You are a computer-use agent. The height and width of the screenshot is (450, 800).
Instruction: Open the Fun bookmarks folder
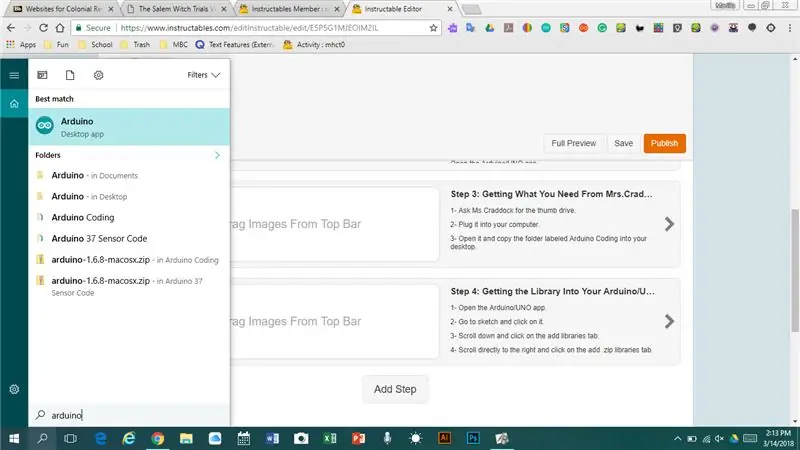click(56, 45)
